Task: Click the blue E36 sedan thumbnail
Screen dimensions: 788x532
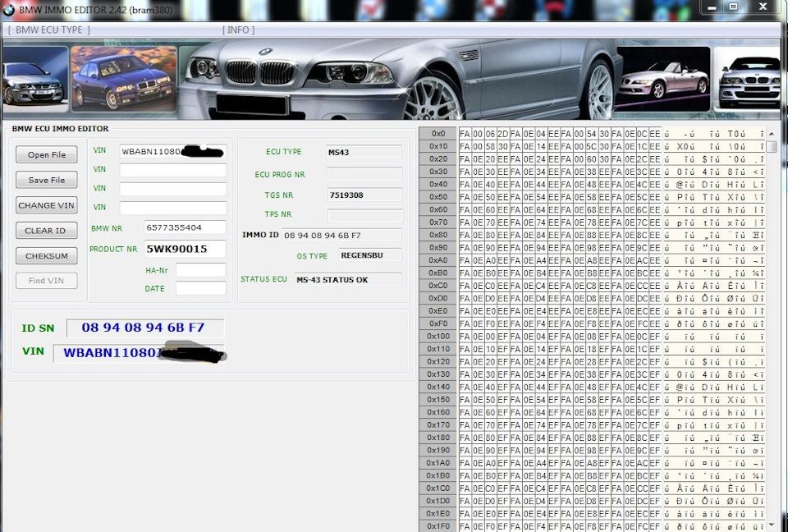Action: [124, 79]
